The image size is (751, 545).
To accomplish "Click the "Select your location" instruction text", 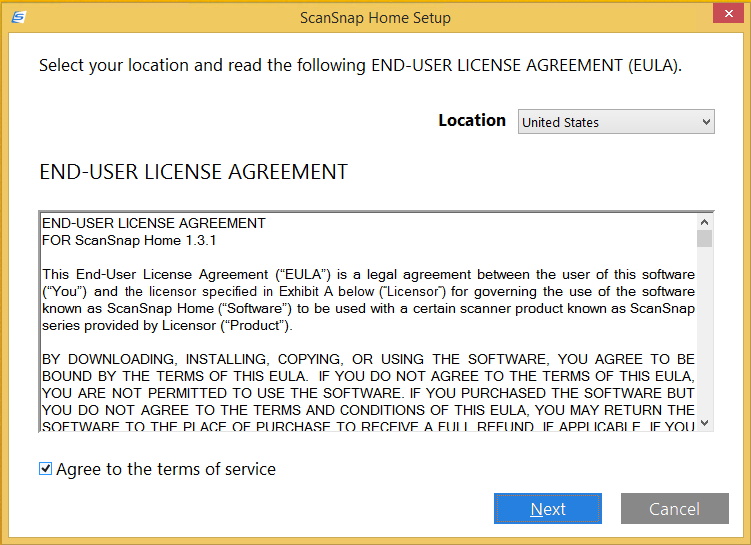I will (360, 66).
